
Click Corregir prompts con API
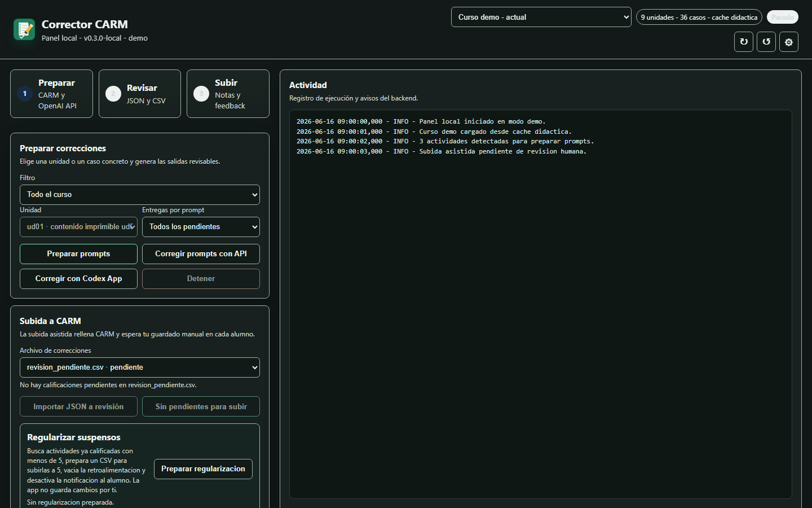pyautogui.click(x=201, y=254)
